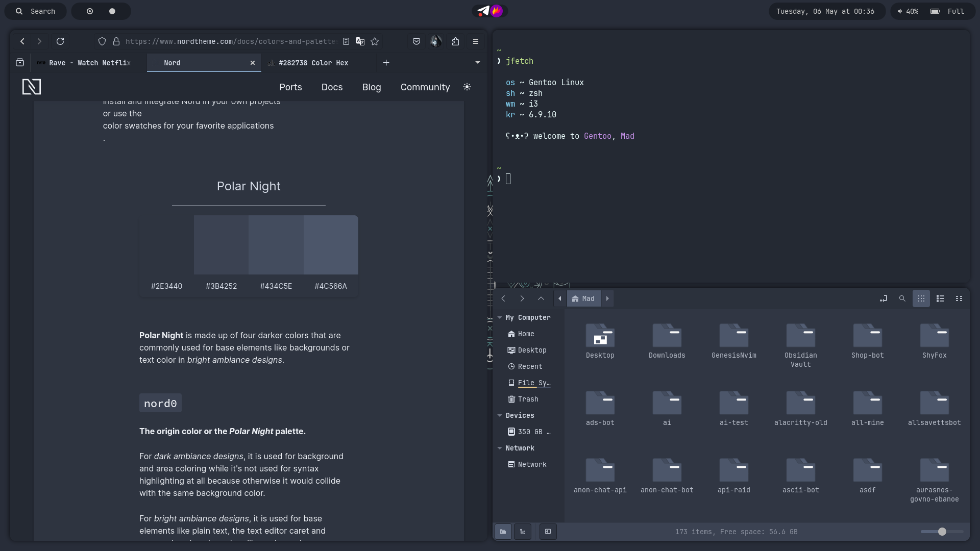Open the browser extensions puzzle icon
The image size is (980, 551).
coord(455,41)
